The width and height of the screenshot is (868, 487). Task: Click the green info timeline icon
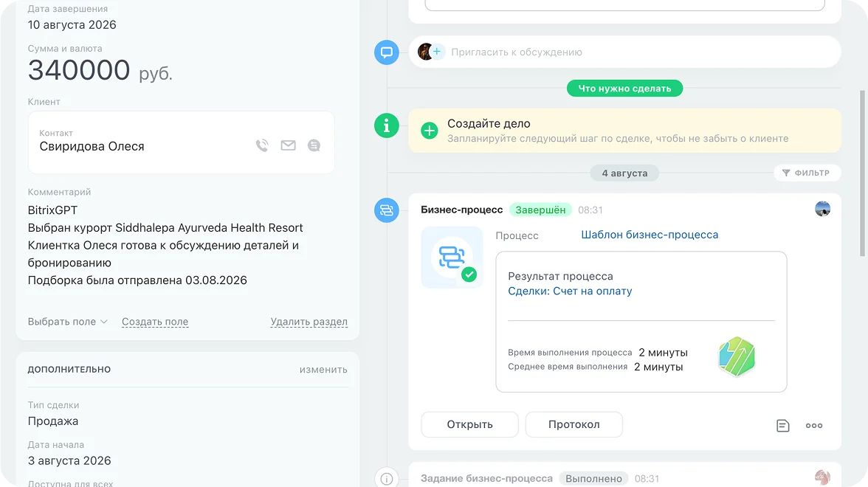point(387,125)
